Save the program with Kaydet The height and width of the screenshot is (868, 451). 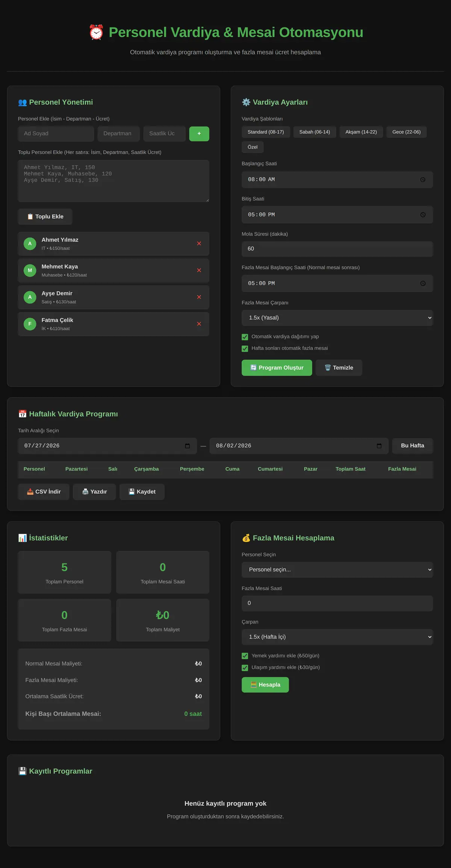[142, 492]
